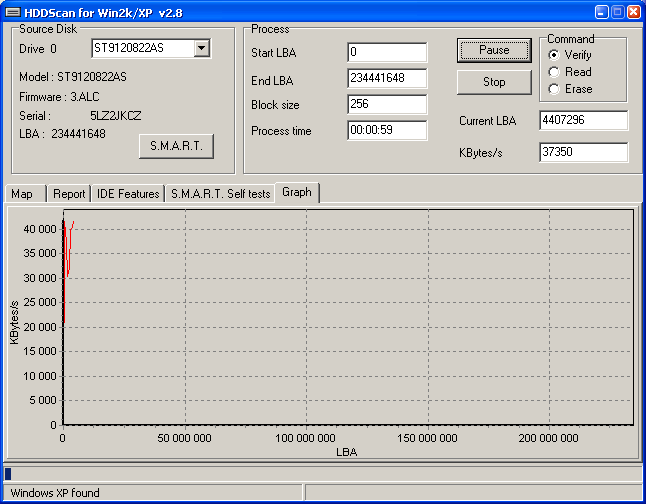Minimize the HDDScan window

pyautogui.click(x=602, y=12)
